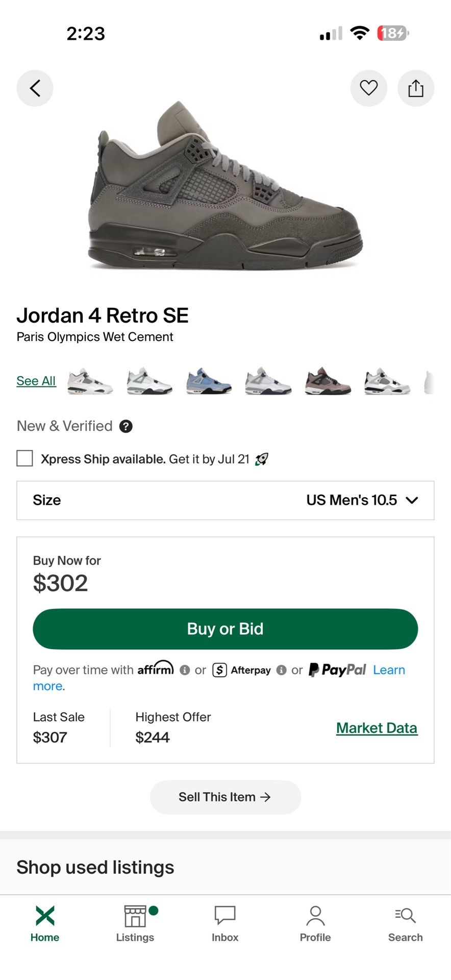This screenshot has height=980, width=451.
Task: Favorite the shoe with heart icon
Action: click(368, 88)
